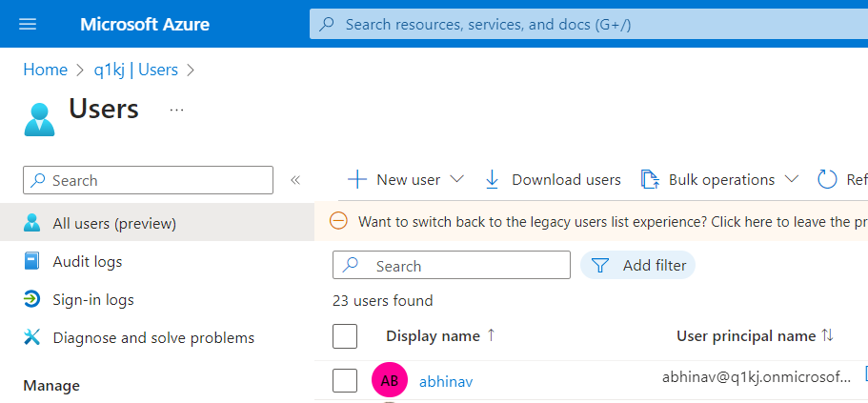The width and height of the screenshot is (868, 403).
Task: Click the Microsoft Azure logo text
Action: 145,25
